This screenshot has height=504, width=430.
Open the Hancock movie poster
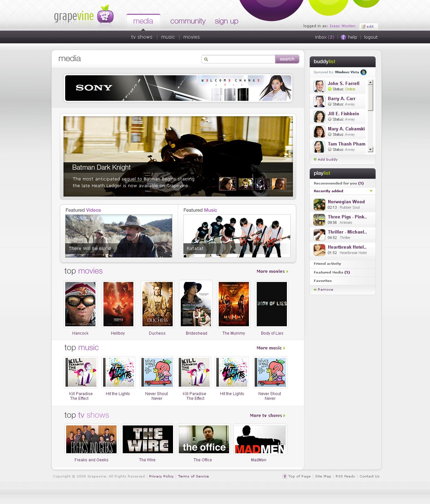(80, 304)
